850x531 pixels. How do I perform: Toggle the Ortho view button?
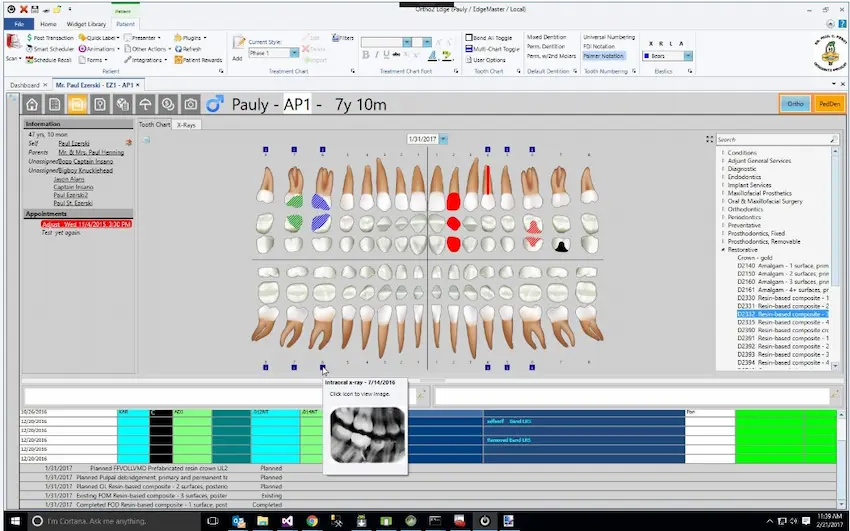pos(795,103)
